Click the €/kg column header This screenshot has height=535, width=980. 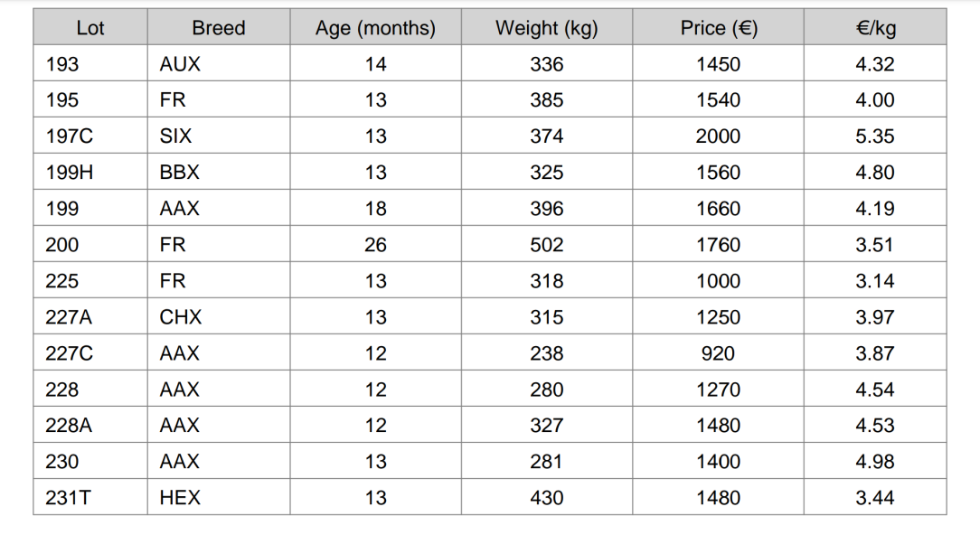(x=875, y=28)
